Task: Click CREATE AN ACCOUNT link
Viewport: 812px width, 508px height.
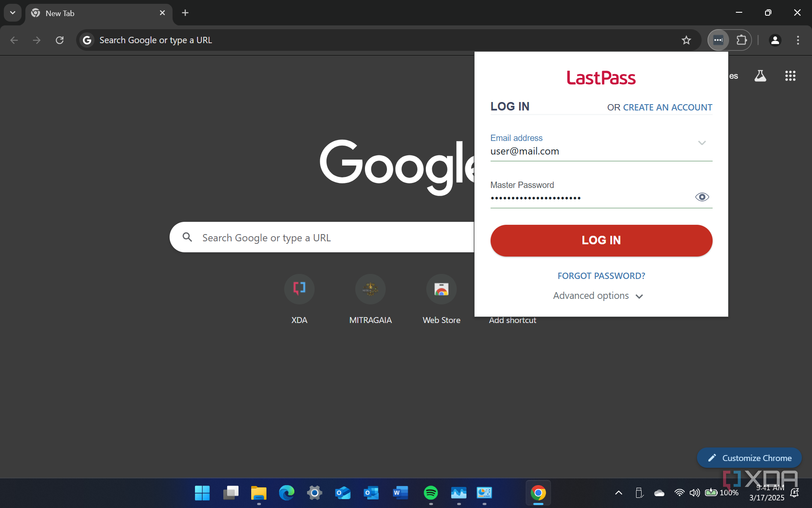Action: 667,108
